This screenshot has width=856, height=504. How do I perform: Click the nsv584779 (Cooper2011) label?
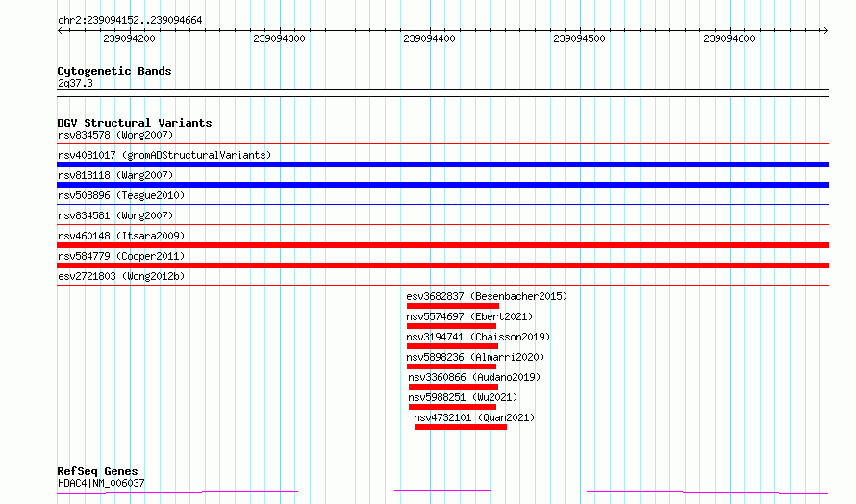click(121, 256)
